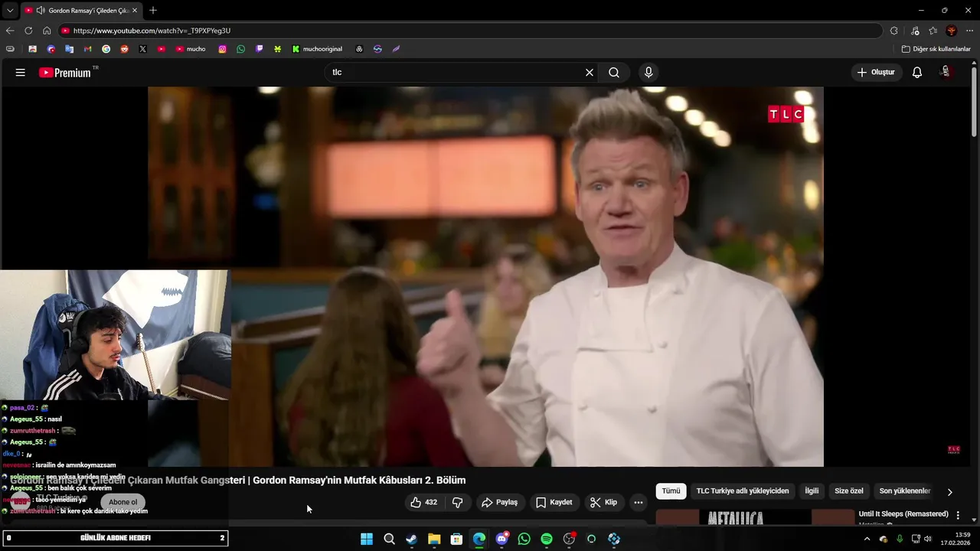980x551 pixels.
Task: Open options for Until It Sleeps video
Action: [x=958, y=516]
